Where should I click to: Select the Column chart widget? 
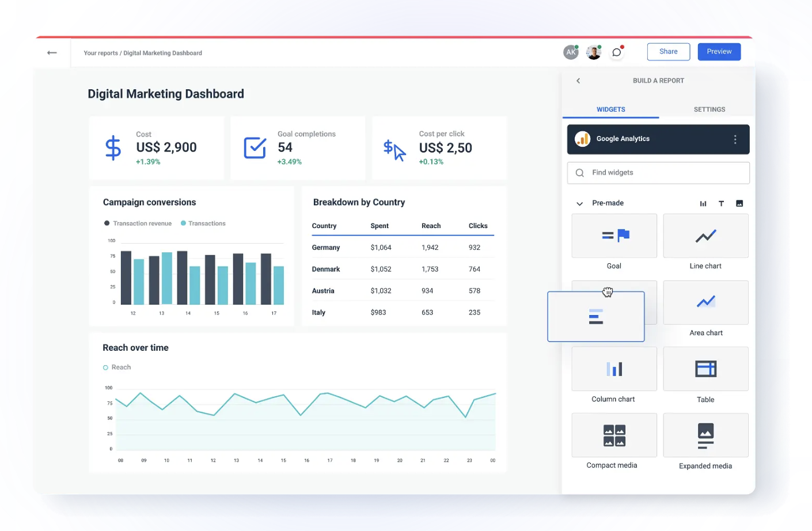614,369
